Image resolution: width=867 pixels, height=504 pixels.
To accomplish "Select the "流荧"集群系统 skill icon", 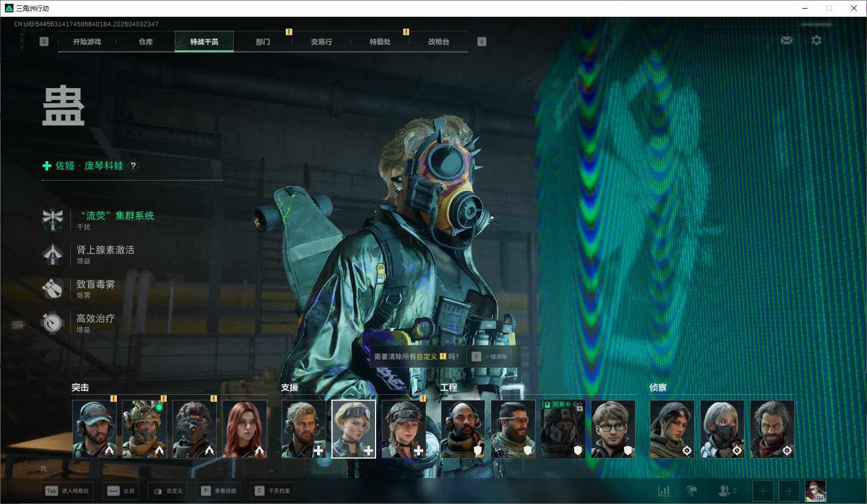I will pos(52,220).
